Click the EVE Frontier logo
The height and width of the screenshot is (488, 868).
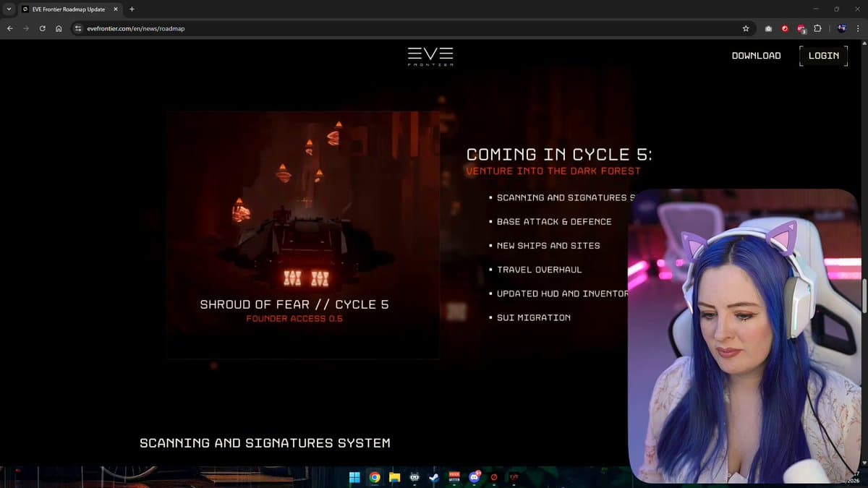[430, 56]
